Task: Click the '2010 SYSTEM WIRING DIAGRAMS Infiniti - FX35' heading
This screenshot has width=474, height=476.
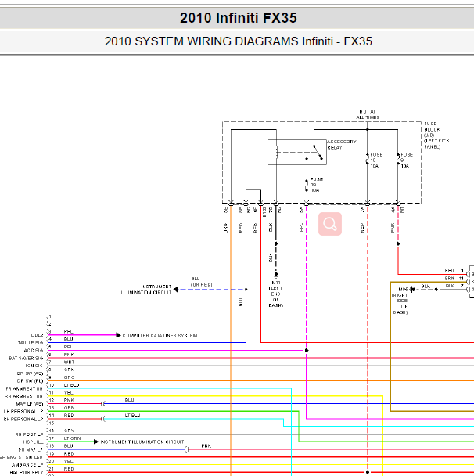Action: tap(239, 41)
